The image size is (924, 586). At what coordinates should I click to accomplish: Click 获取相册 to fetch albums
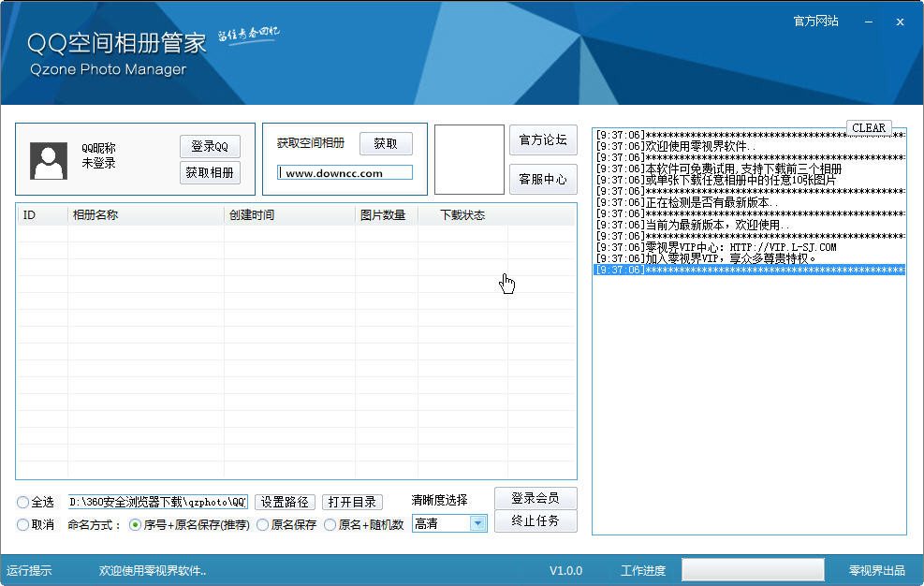click(209, 172)
